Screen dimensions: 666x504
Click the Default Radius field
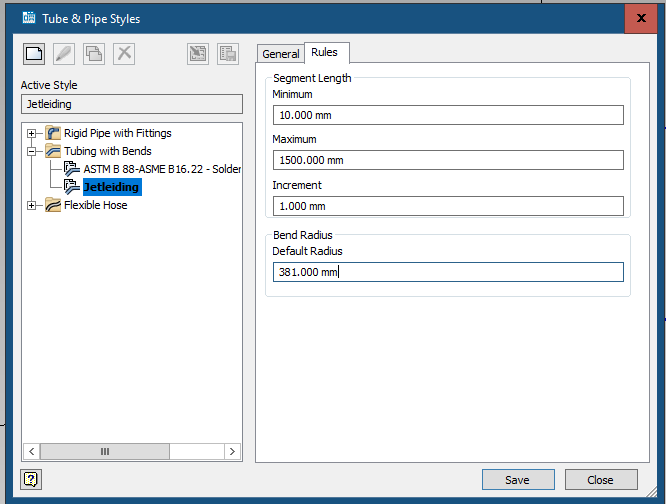448,272
